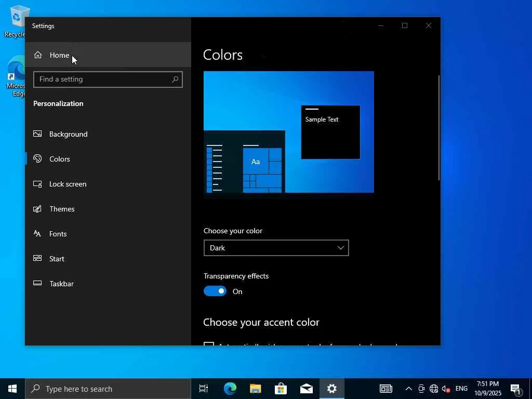Click the Taskbar icon in sidebar

tap(37, 283)
